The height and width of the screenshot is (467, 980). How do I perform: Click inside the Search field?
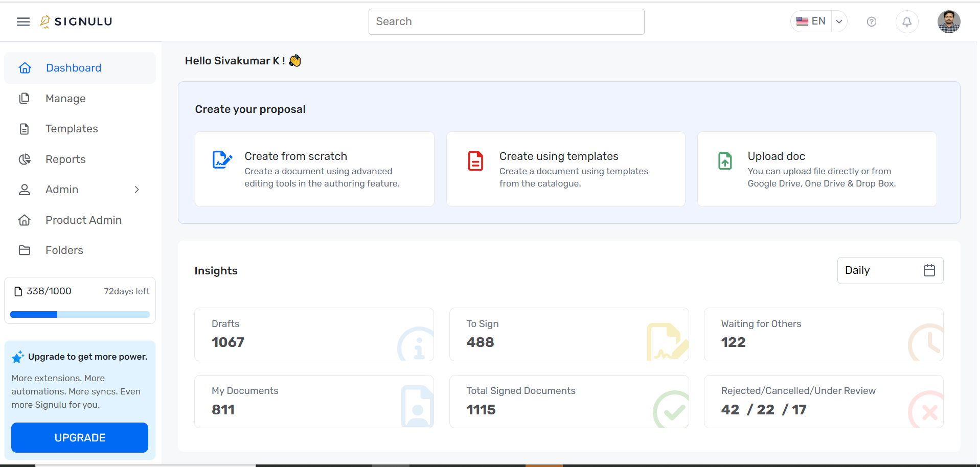click(x=506, y=21)
